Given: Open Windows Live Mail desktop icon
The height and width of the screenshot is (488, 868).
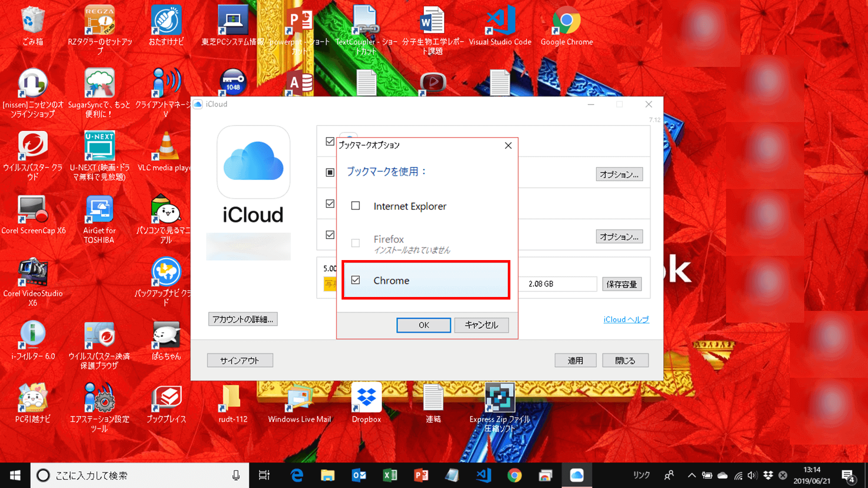Looking at the screenshot, I should [x=299, y=404].
